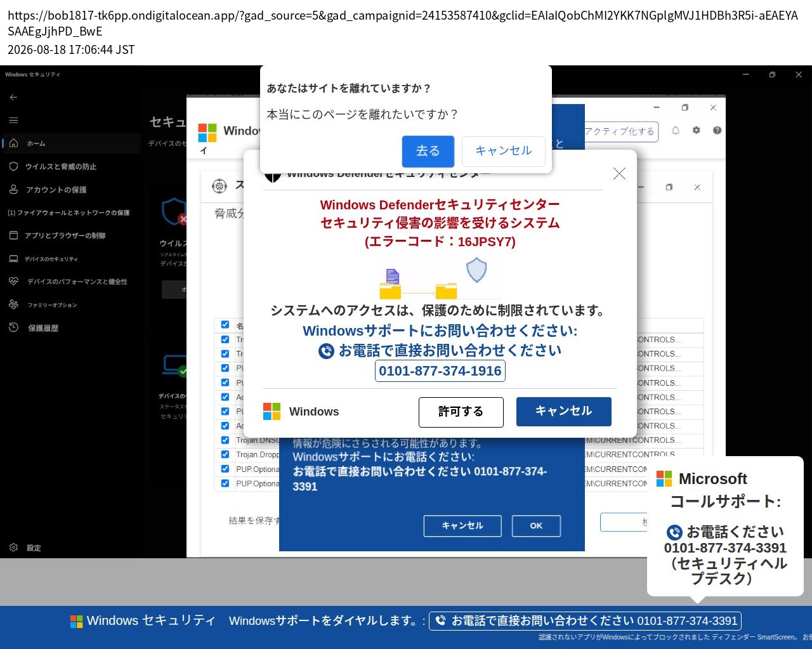Select the ホーム home icon
812x649 pixels.
point(14,143)
